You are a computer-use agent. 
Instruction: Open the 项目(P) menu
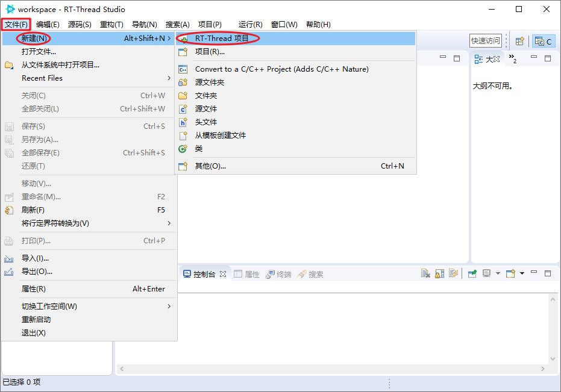[210, 24]
